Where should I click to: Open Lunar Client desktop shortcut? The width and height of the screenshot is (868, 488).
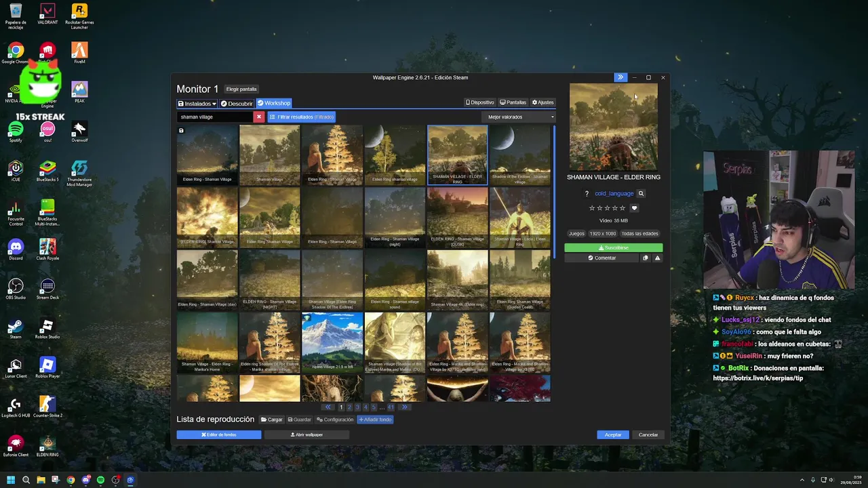click(x=16, y=368)
